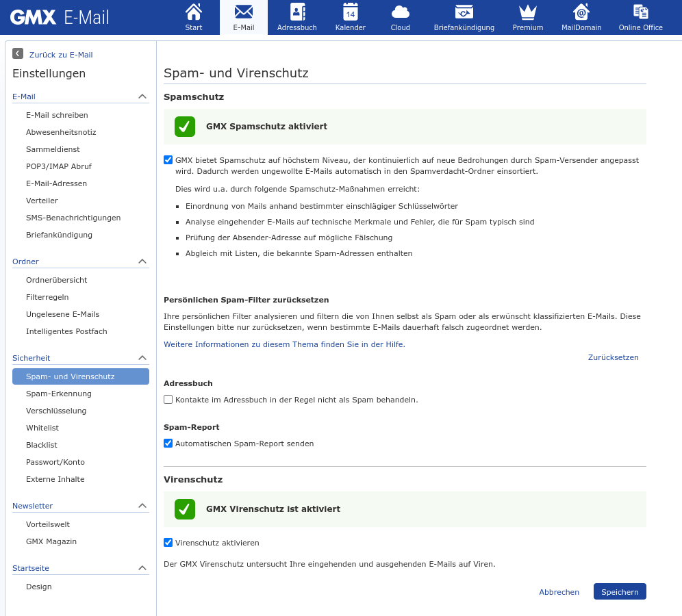Open the Kalender icon showing 14
This screenshot has height=616, width=682.
tap(350, 12)
